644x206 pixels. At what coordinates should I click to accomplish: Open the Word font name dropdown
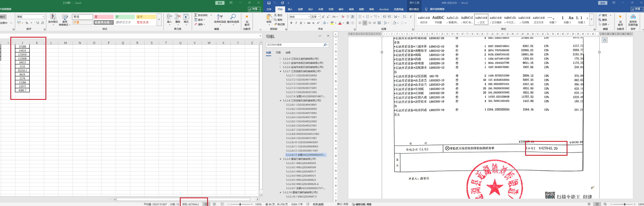[x=309, y=17]
